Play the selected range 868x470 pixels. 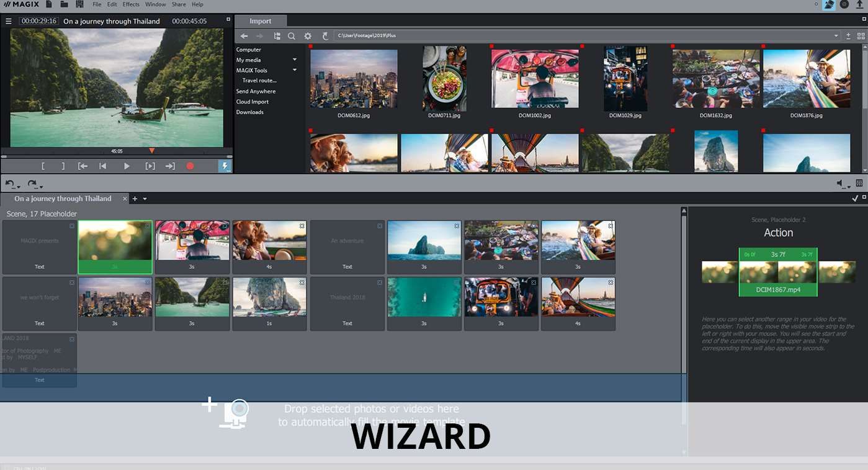point(150,166)
